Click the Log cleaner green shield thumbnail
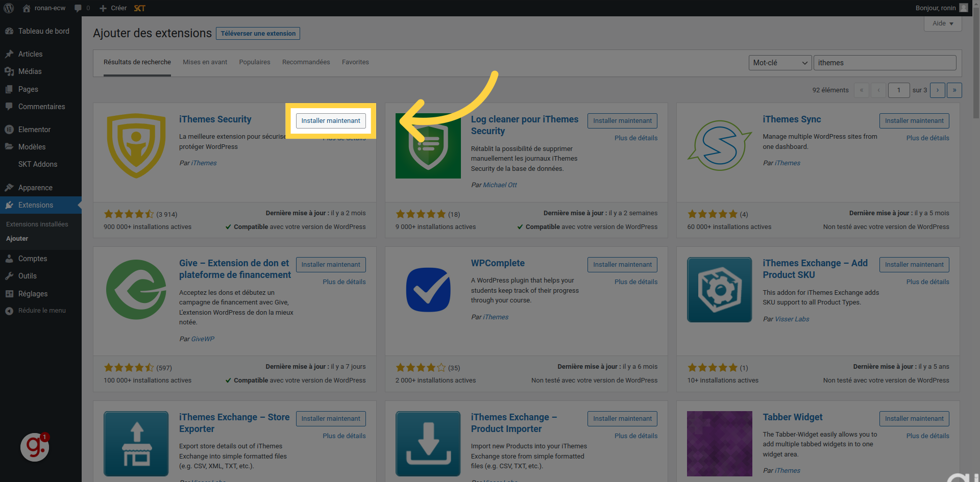Image resolution: width=980 pixels, height=482 pixels. pos(428,146)
